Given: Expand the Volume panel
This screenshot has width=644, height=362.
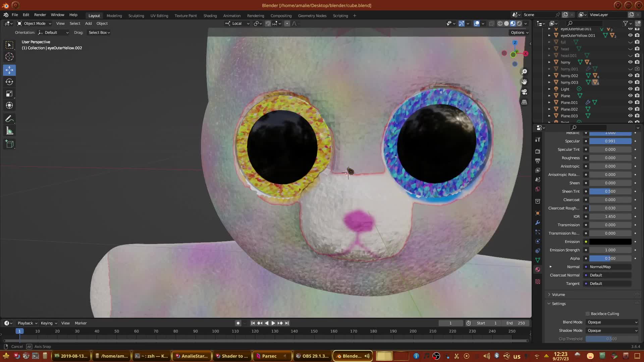Looking at the screenshot, I should tap(558, 295).
